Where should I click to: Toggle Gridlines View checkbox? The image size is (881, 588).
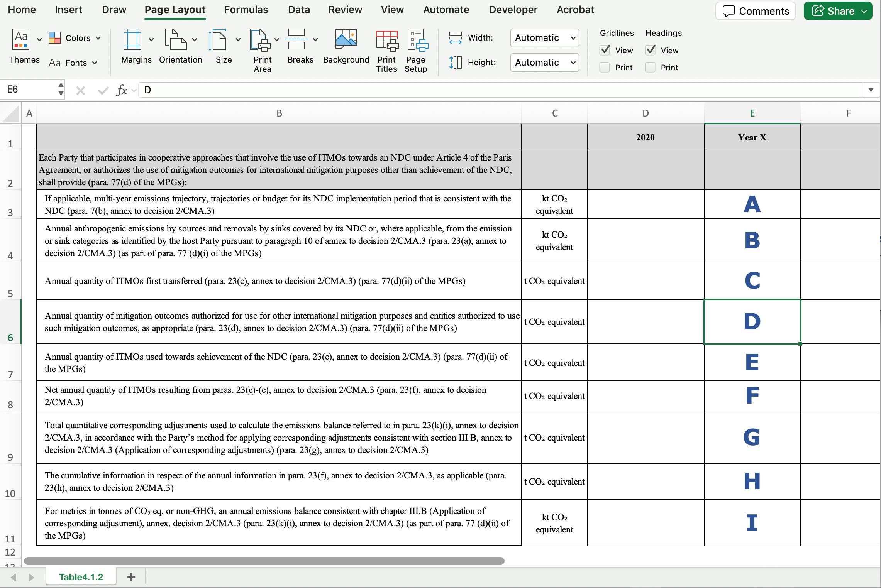(605, 50)
